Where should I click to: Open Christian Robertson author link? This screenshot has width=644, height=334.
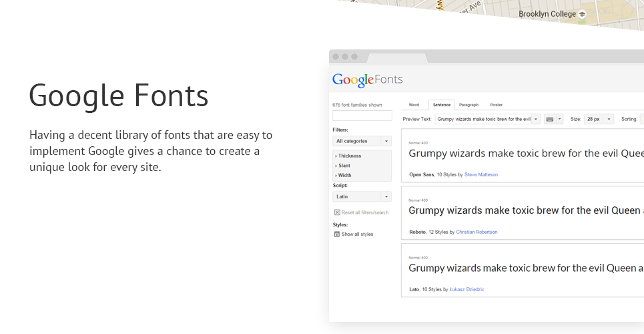[x=476, y=232]
